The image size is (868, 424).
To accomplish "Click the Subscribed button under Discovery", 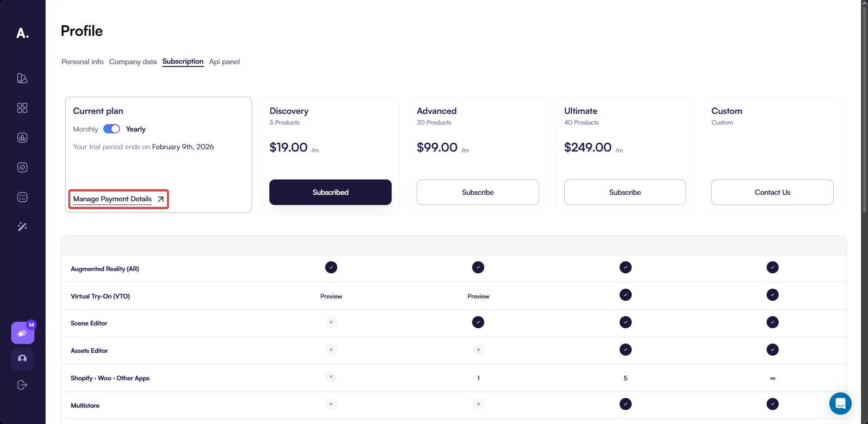I will tap(330, 192).
